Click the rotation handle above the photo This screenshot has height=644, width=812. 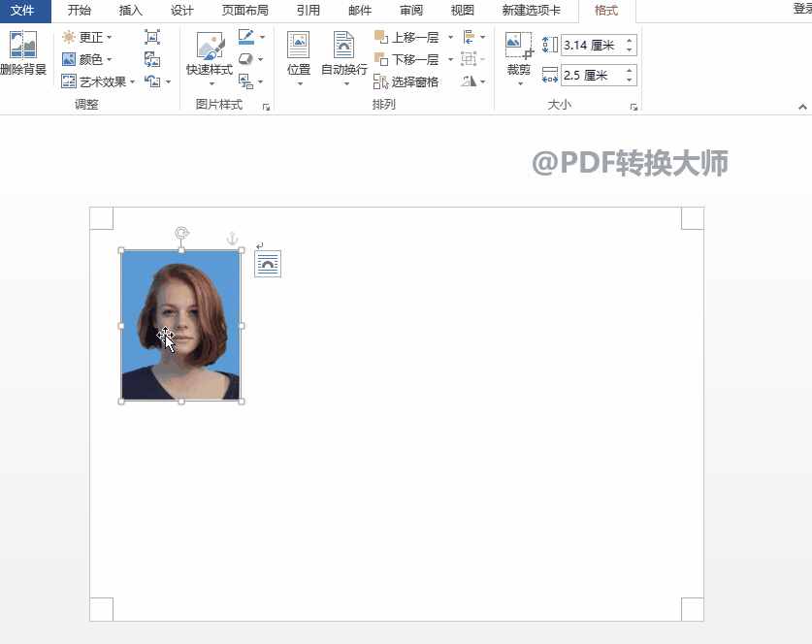[181, 233]
